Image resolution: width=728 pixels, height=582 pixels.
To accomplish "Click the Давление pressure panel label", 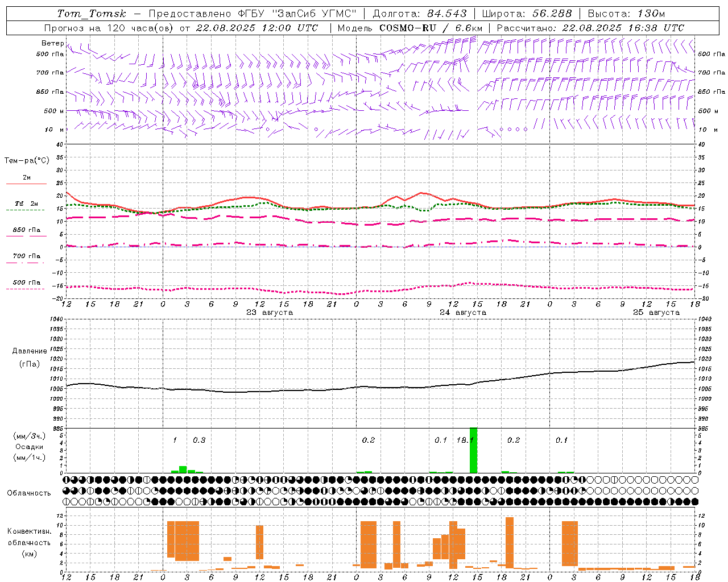I will (x=30, y=351).
